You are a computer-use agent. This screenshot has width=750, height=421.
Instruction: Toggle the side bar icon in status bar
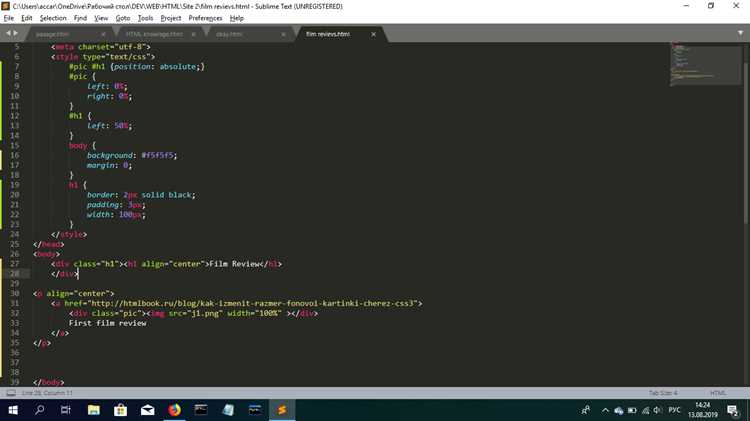click(11, 393)
